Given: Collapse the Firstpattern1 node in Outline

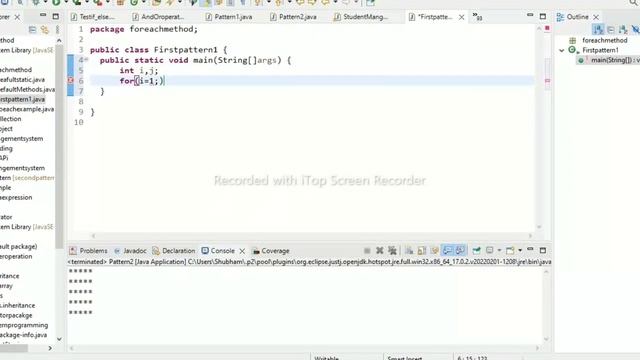Looking at the screenshot, I should 562,50.
